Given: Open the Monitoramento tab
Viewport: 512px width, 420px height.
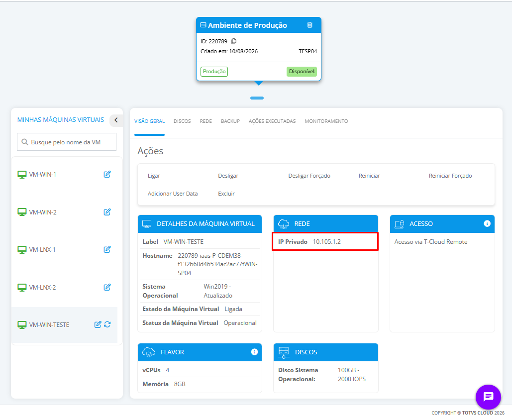Looking at the screenshot, I should pos(326,121).
